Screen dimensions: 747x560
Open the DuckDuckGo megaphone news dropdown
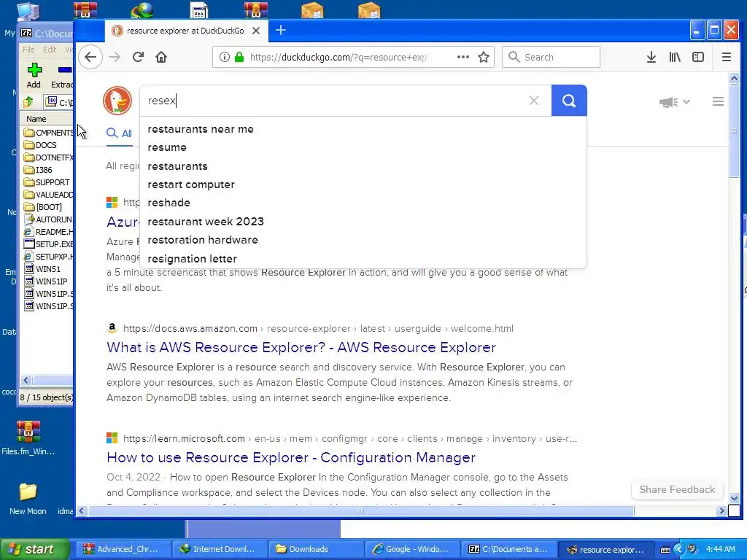tap(674, 102)
